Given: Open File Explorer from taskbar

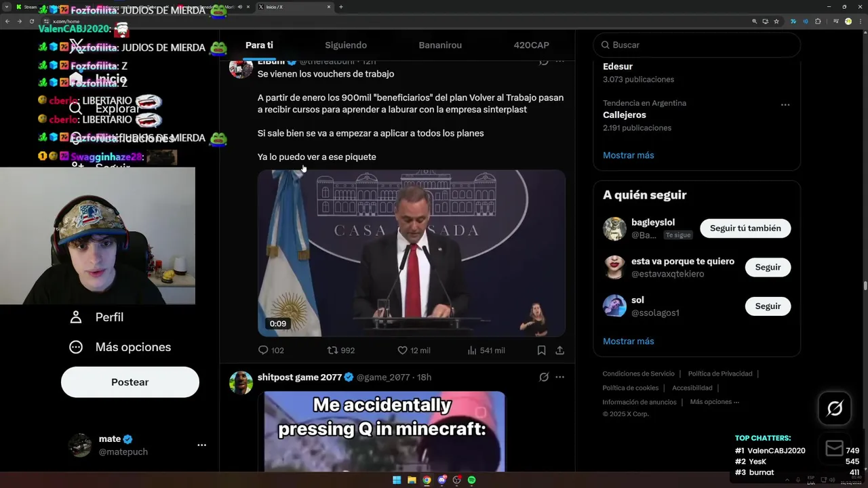Looking at the screenshot, I should (x=412, y=480).
